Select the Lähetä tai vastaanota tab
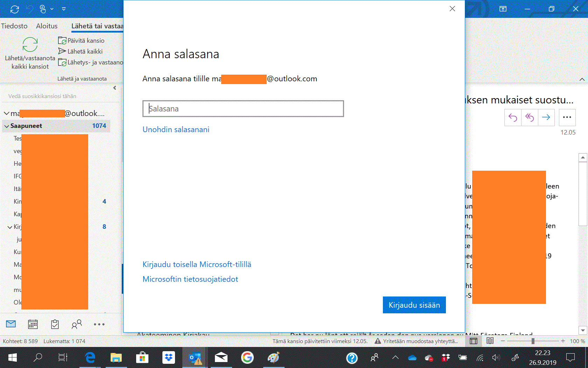The image size is (588, 368). tap(97, 26)
